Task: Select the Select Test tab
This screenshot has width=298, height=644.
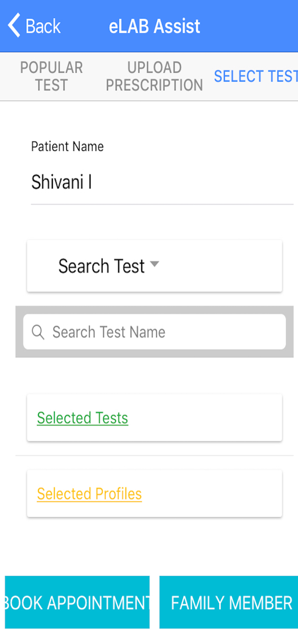Action: (255, 76)
